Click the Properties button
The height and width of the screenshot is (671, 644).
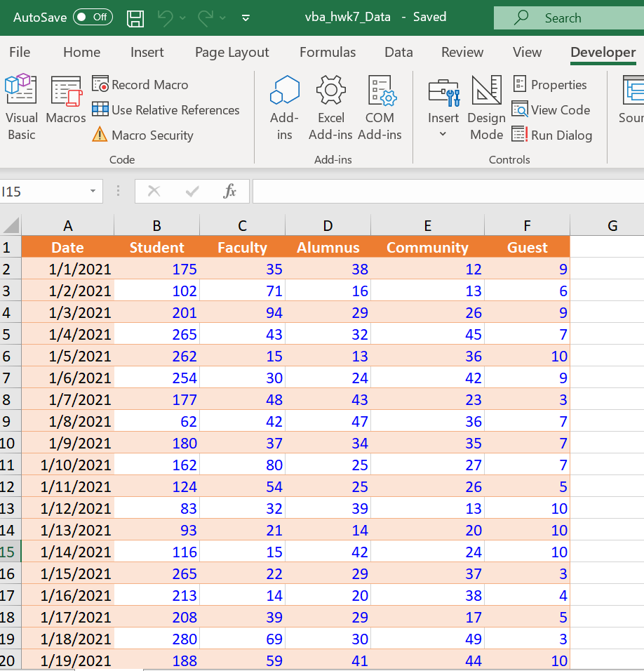click(550, 85)
